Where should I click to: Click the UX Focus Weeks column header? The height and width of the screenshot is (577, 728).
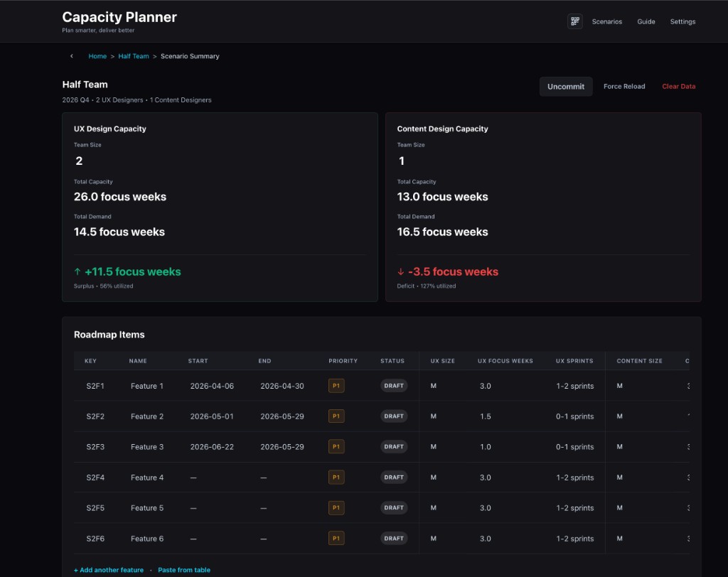coord(505,361)
